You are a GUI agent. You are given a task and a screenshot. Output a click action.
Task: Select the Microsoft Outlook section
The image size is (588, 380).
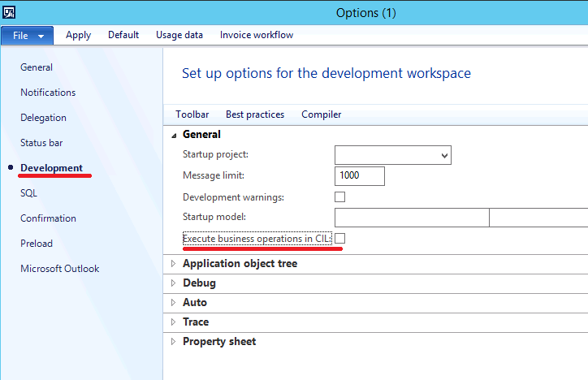(x=59, y=268)
